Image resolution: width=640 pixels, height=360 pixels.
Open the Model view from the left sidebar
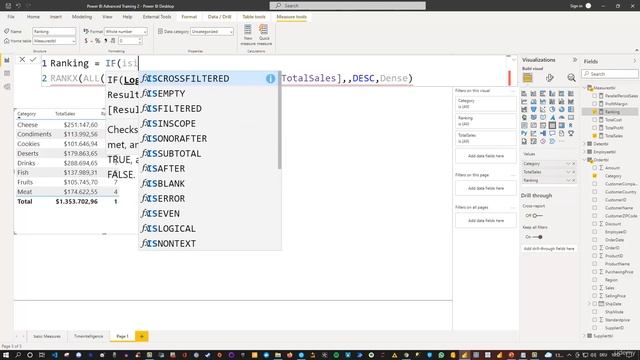coord(7,87)
